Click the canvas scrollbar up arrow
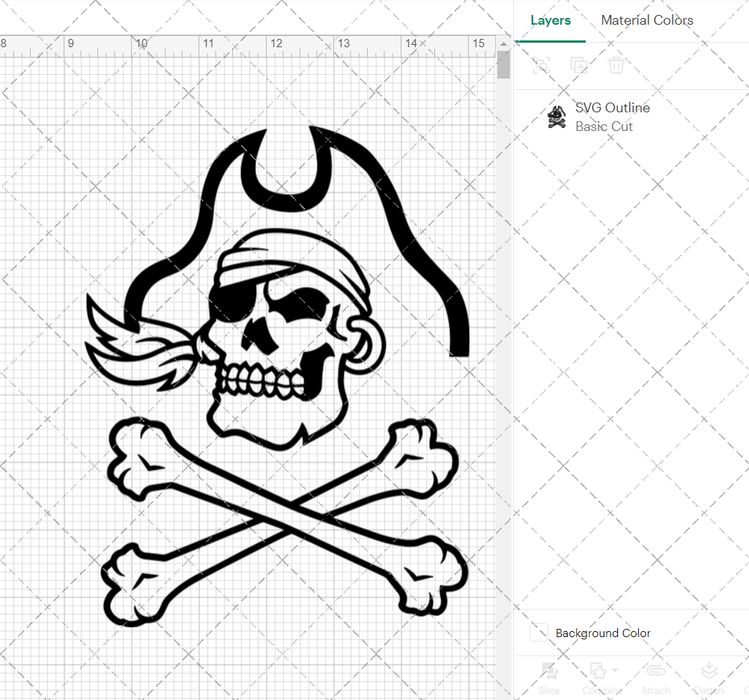 tap(503, 43)
